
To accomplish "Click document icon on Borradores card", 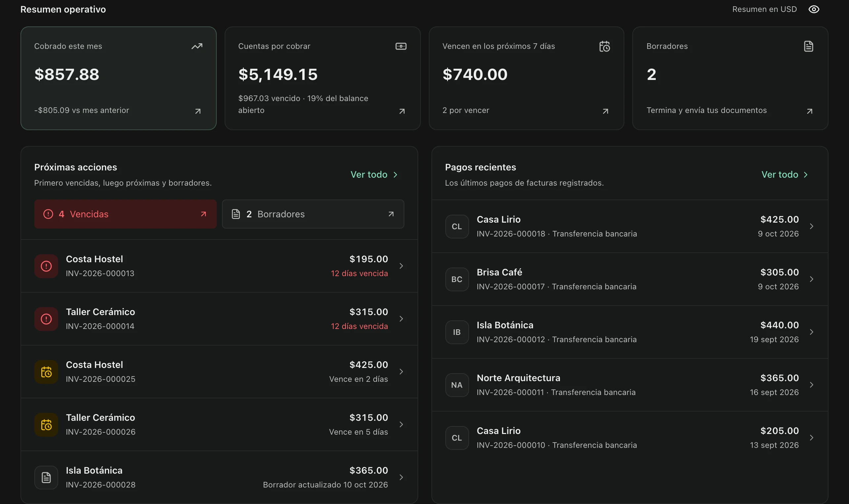I will [809, 46].
